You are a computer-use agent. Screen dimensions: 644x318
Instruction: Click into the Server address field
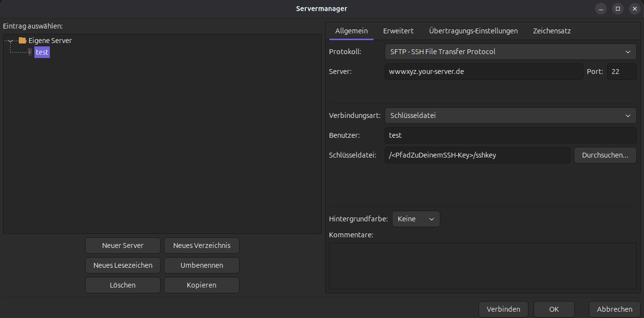coord(484,72)
